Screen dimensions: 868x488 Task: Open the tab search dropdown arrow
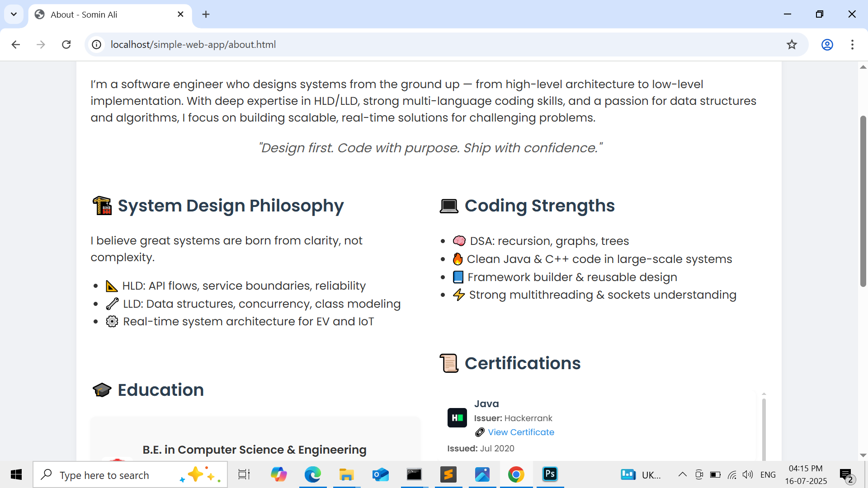click(14, 14)
